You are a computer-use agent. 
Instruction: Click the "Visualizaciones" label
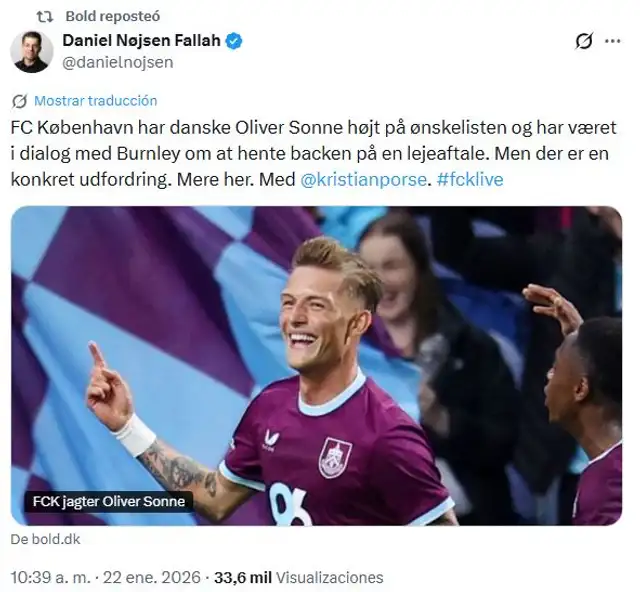(329, 578)
